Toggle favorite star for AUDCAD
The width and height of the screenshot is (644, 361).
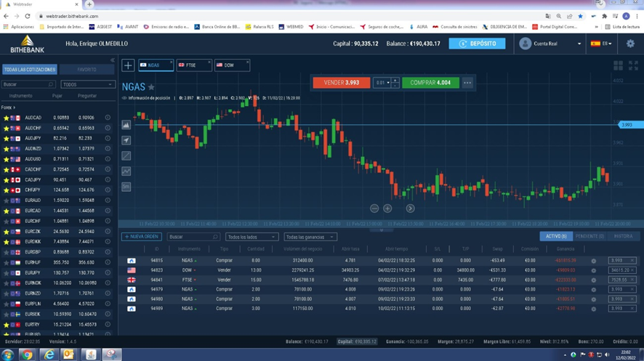pyautogui.click(x=6, y=118)
